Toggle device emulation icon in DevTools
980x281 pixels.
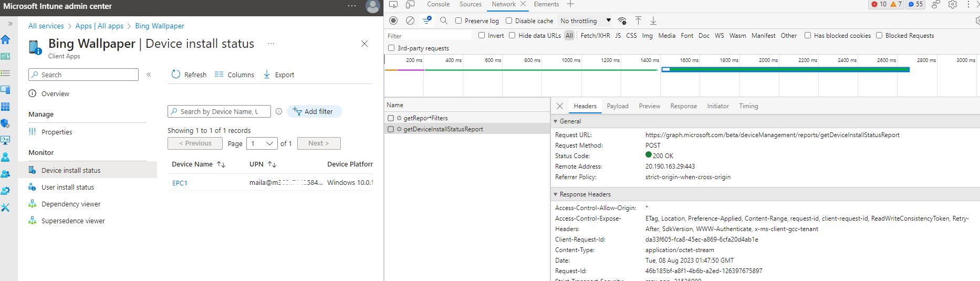click(410, 4)
